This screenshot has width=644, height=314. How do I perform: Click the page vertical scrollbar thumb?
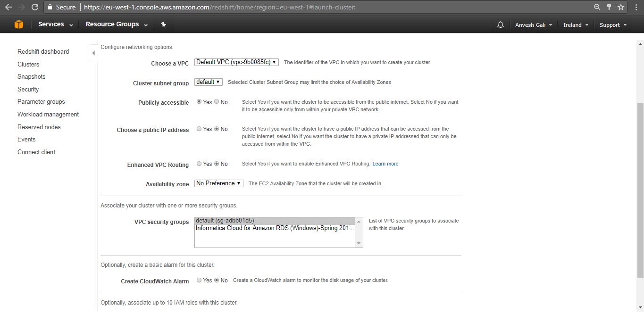(640, 190)
